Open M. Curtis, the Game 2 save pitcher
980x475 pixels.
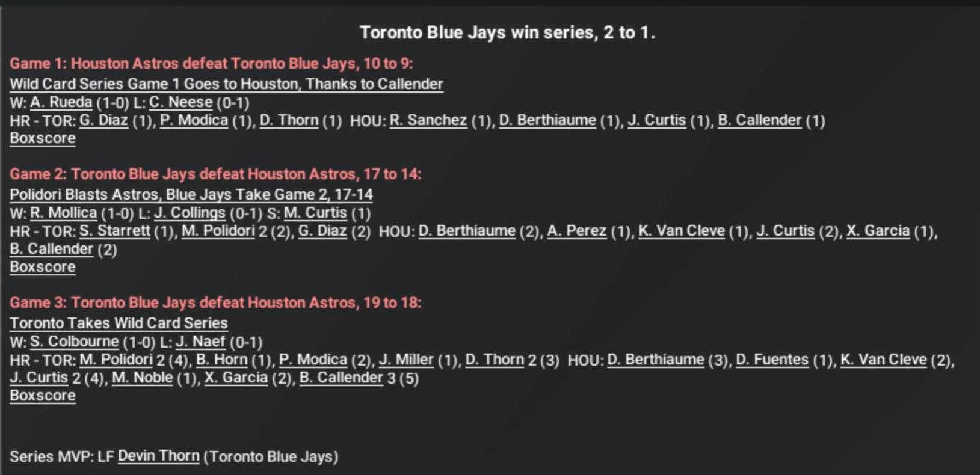pyautogui.click(x=315, y=213)
